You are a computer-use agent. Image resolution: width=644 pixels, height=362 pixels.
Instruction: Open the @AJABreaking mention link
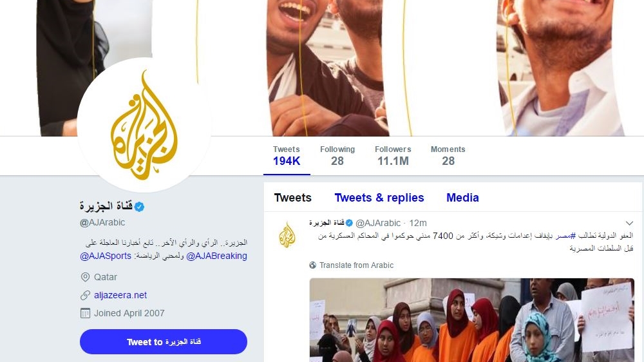[216, 256]
